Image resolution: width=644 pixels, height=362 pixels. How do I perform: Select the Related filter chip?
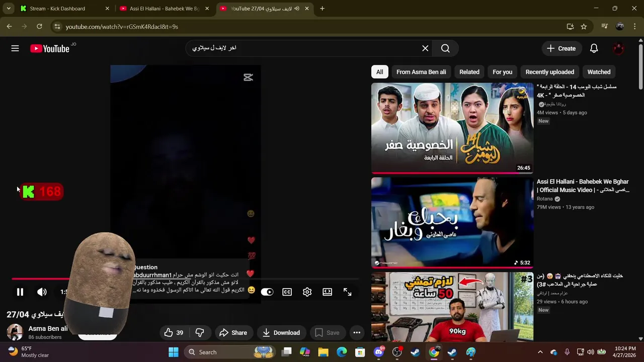pos(469,72)
